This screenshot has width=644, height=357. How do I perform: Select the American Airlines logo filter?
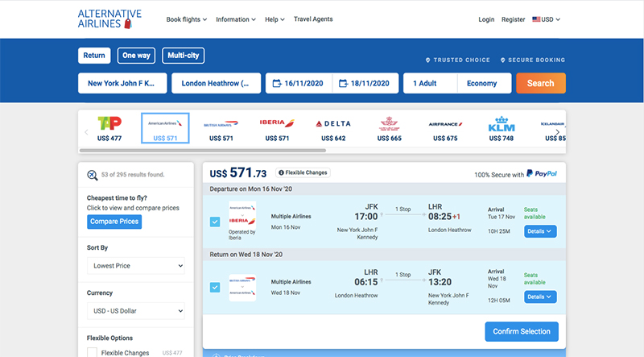(x=165, y=123)
